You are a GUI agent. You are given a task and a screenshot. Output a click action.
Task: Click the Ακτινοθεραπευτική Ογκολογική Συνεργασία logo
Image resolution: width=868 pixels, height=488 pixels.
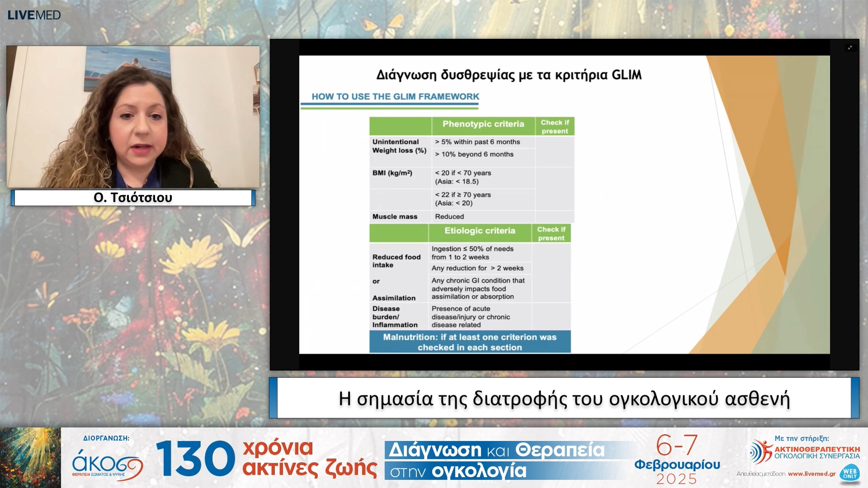pyautogui.click(x=805, y=452)
